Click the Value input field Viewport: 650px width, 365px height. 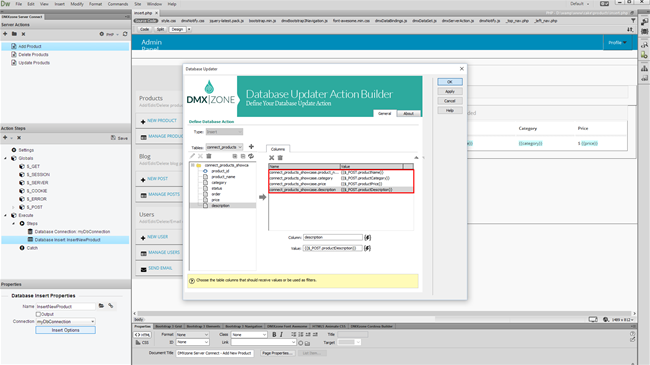click(x=332, y=248)
